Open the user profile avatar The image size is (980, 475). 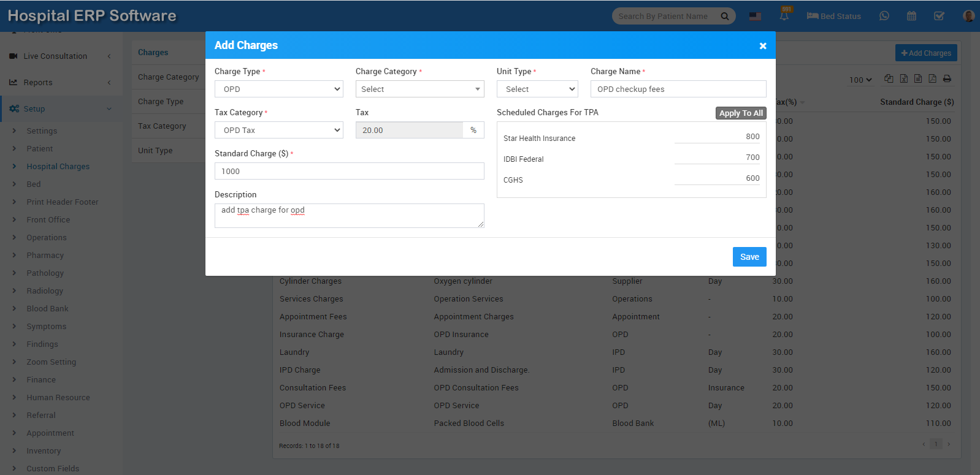[968, 16]
